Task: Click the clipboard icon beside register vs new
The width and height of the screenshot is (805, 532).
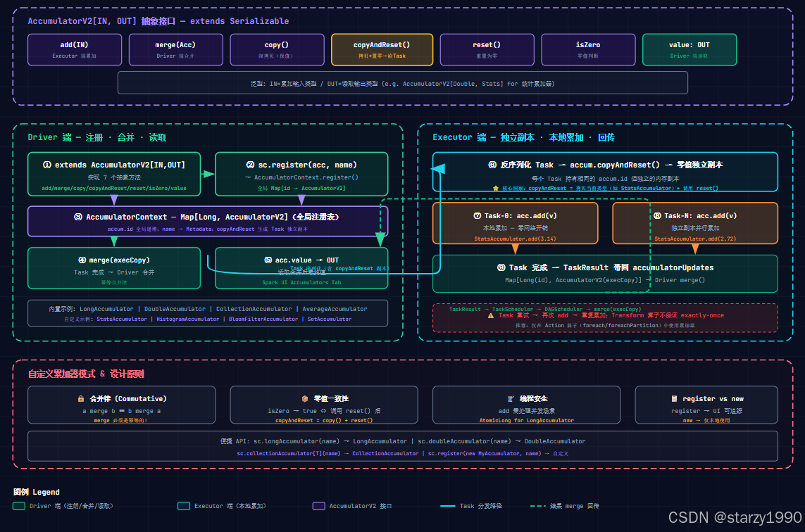Action: click(x=674, y=398)
